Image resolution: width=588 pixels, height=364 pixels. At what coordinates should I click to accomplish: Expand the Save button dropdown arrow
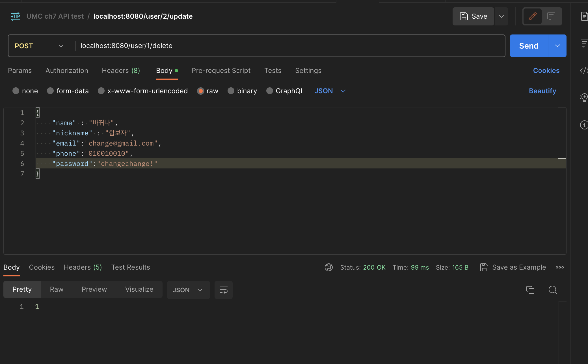pos(501,16)
